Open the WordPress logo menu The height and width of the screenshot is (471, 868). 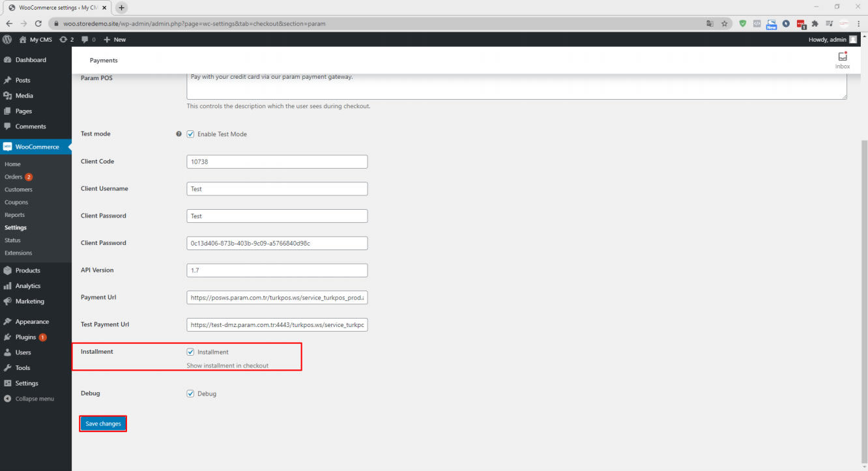pyautogui.click(x=7, y=40)
